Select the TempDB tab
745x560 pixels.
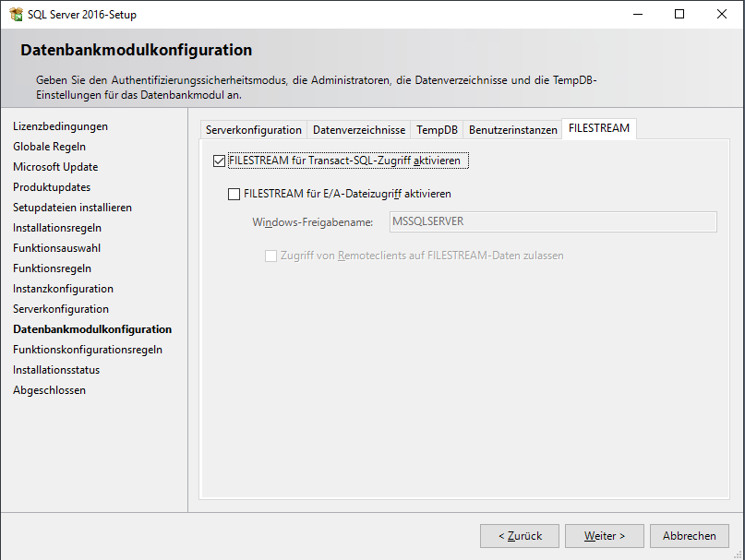(x=437, y=130)
